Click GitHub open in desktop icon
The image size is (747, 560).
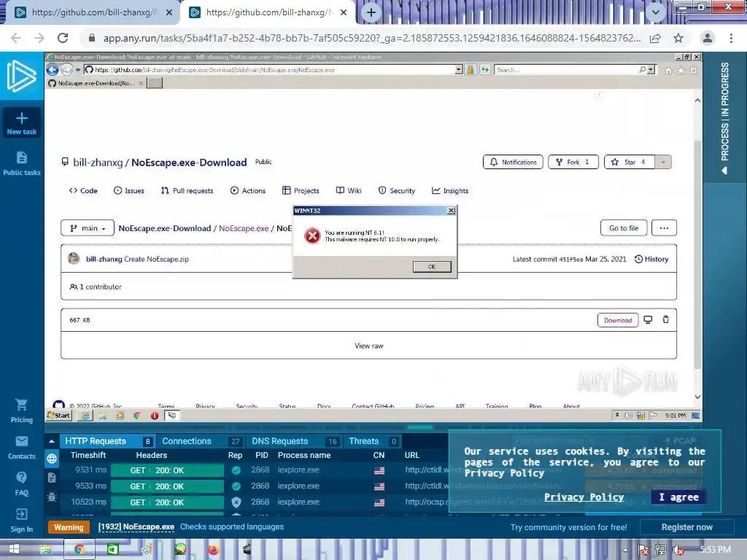tap(648, 319)
